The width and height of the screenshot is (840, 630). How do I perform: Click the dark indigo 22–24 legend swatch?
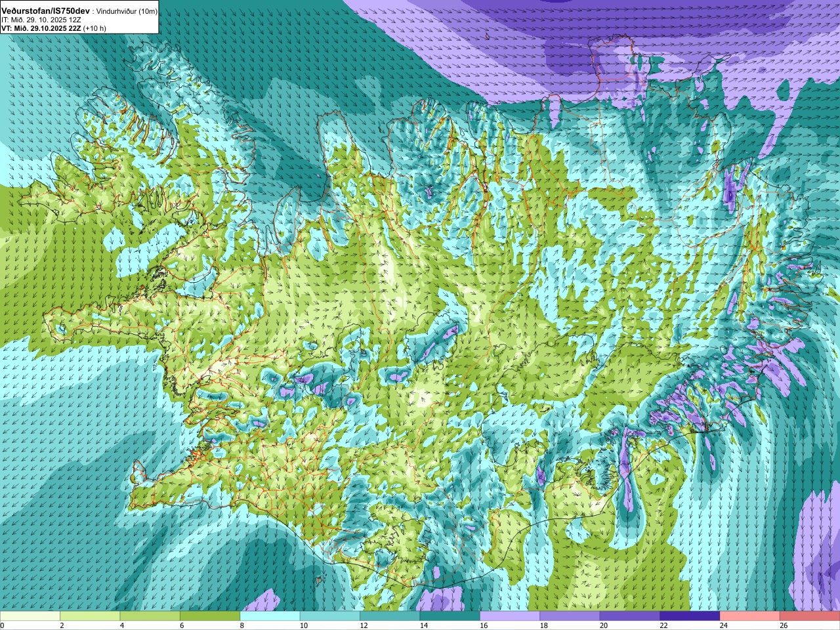(690, 616)
